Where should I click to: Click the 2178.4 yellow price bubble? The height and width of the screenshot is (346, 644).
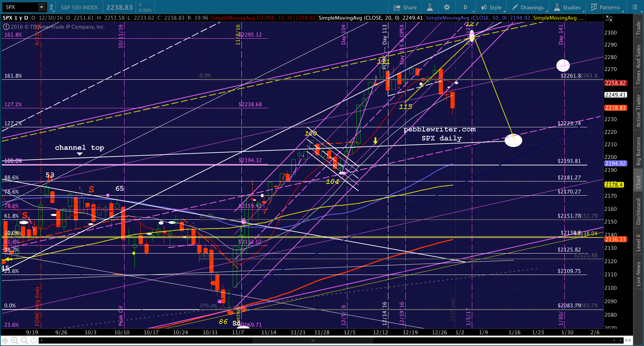pos(614,185)
